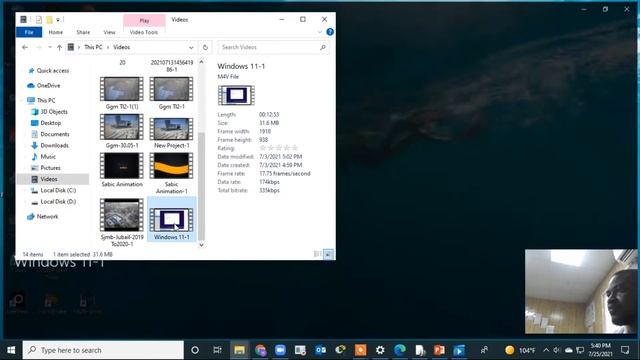Viewport: 640px width, 360px height.
Task: Select the Sabic Animation-1 video
Action: pos(171,173)
